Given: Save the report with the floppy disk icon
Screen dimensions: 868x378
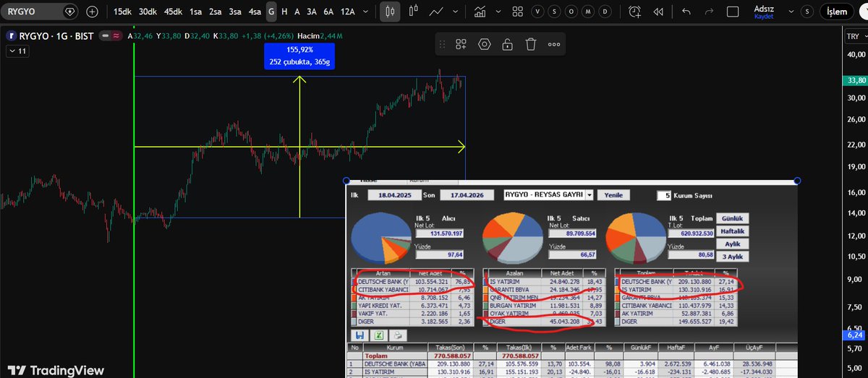Looking at the screenshot, I should point(359,335).
